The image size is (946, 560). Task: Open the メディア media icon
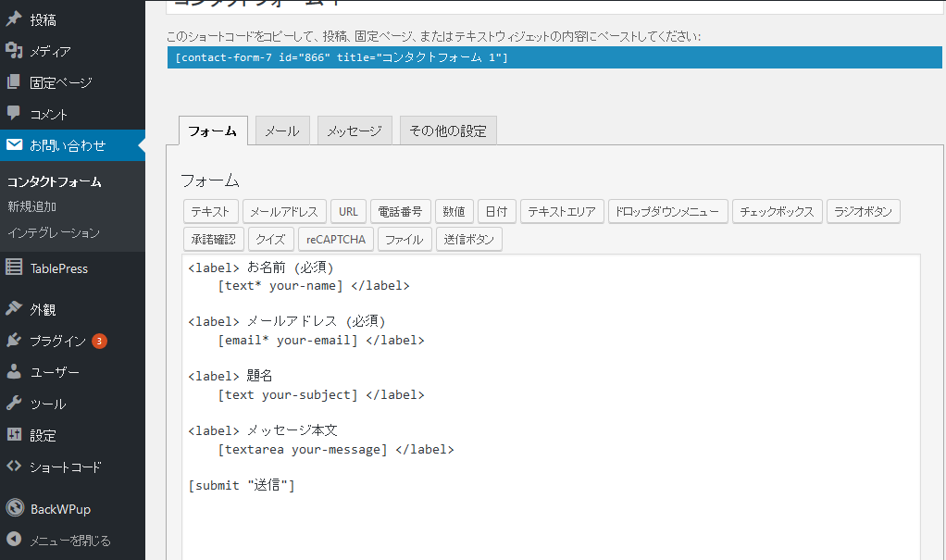pyautogui.click(x=14, y=51)
